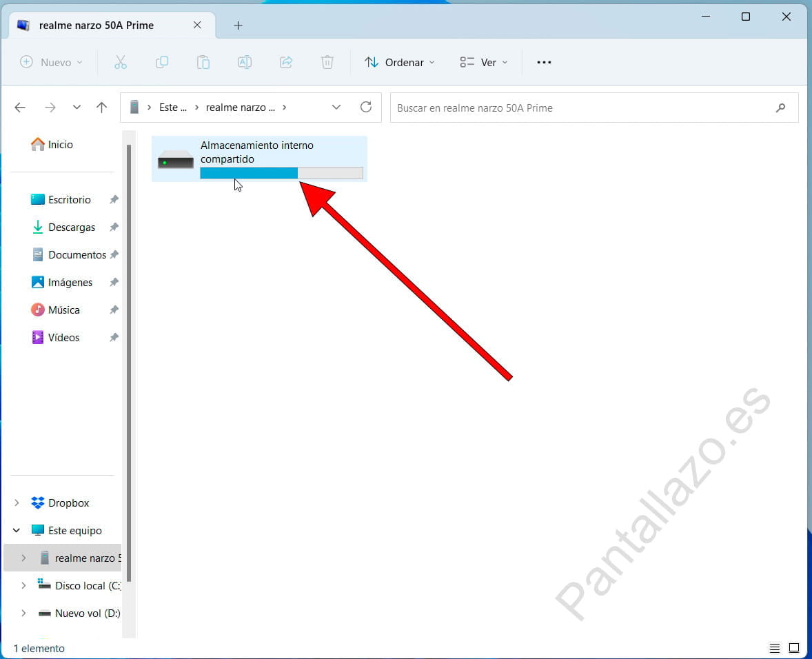This screenshot has width=812, height=659.
Task: Open the Nuevo dropdown menu
Action: point(51,63)
